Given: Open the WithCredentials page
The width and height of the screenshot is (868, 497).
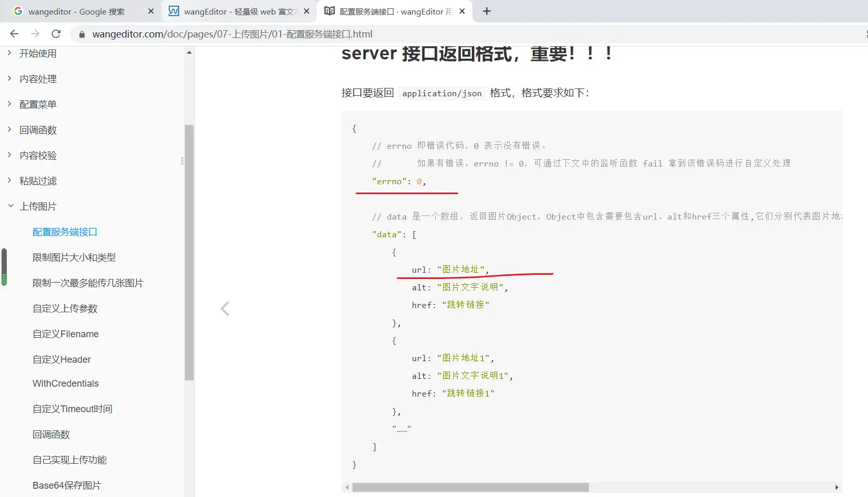Looking at the screenshot, I should click(66, 384).
